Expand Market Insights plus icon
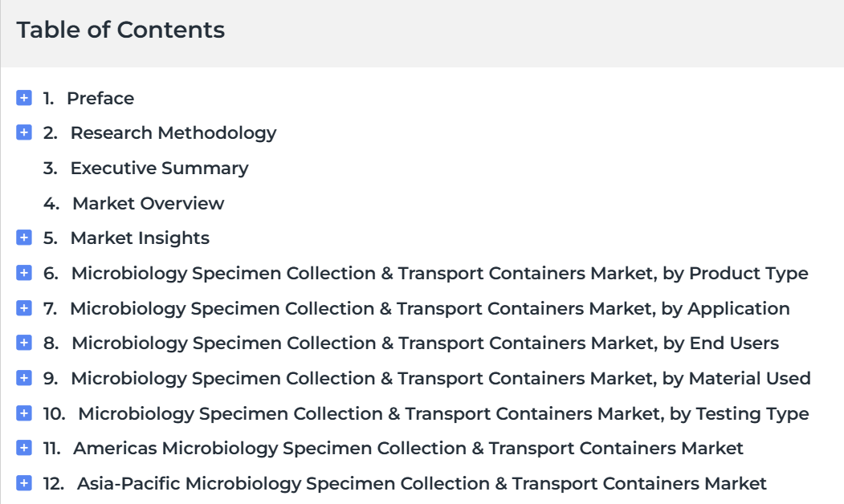This screenshot has height=504, width=844. (x=23, y=238)
